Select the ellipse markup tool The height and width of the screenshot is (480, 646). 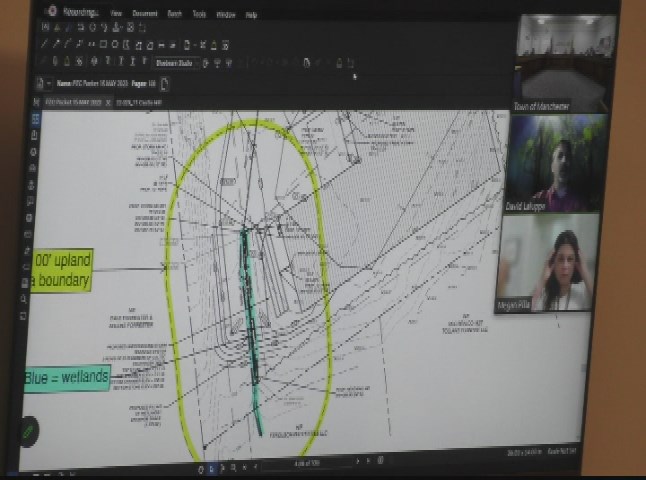[x=115, y=44]
